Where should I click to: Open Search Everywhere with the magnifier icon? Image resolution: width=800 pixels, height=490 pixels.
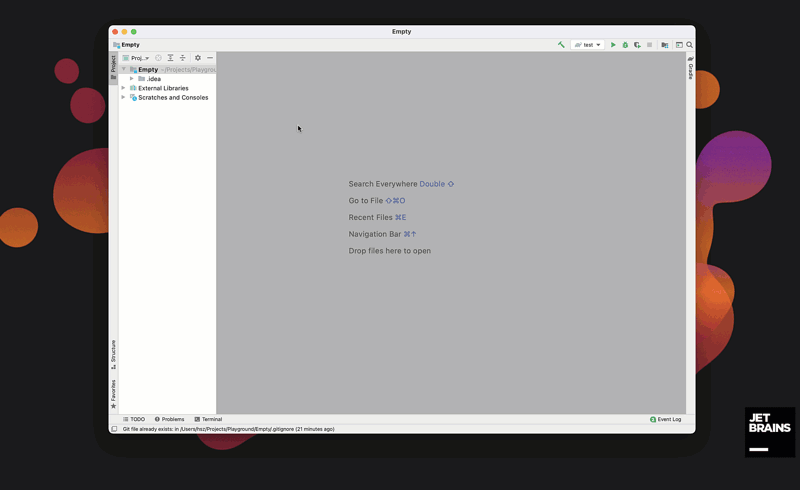coord(689,45)
